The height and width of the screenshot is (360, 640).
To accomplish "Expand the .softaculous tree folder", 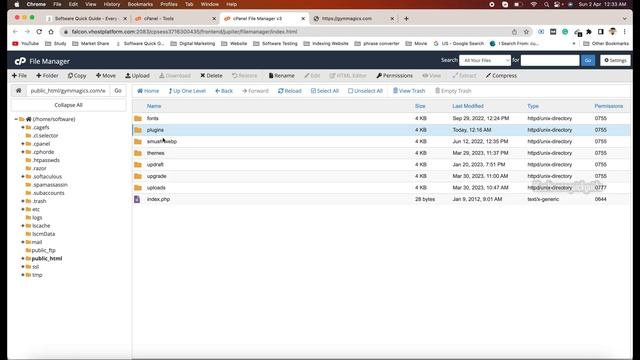I will click(x=23, y=176).
